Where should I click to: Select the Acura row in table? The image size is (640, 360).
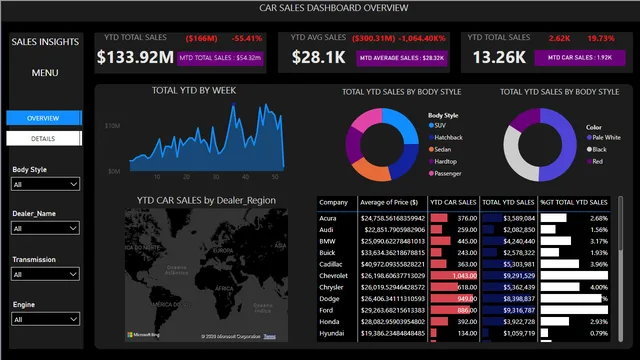pos(464,218)
